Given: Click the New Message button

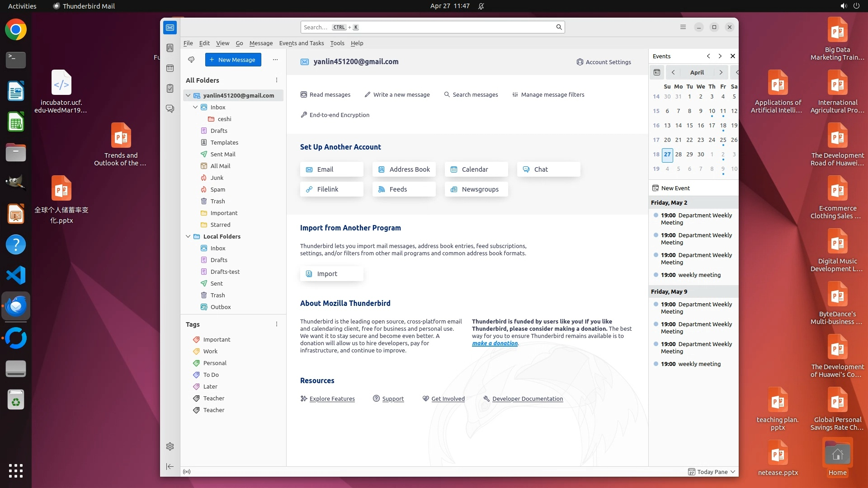Looking at the screenshot, I should click(x=233, y=60).
